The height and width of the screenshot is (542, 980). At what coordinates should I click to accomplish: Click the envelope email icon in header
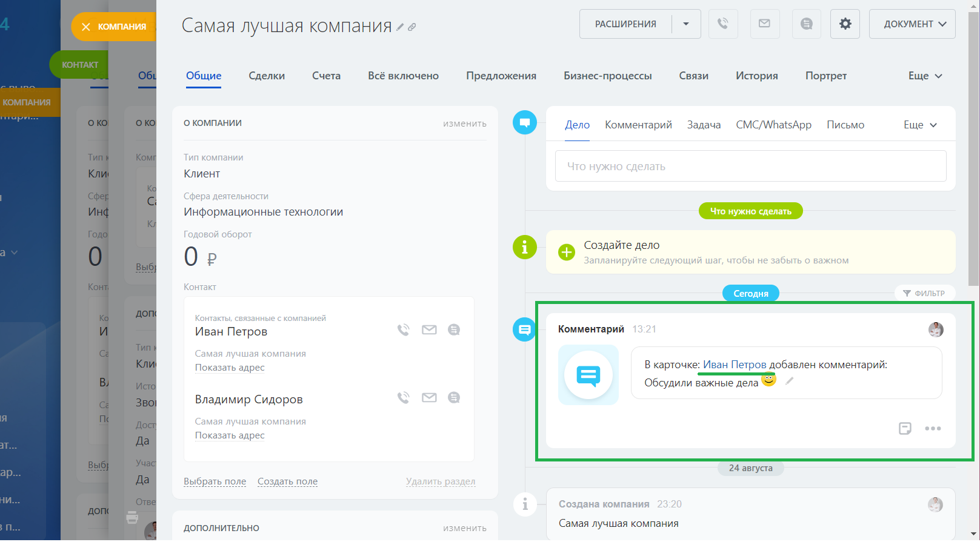764,24
